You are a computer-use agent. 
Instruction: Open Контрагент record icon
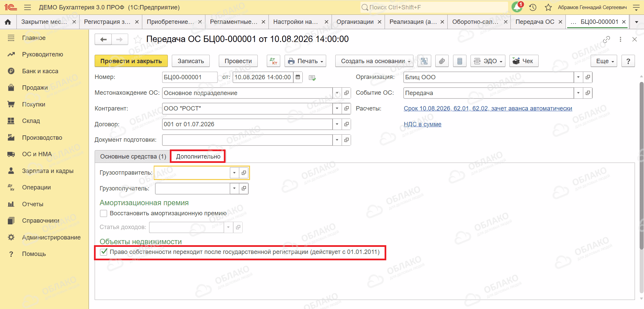346,108
